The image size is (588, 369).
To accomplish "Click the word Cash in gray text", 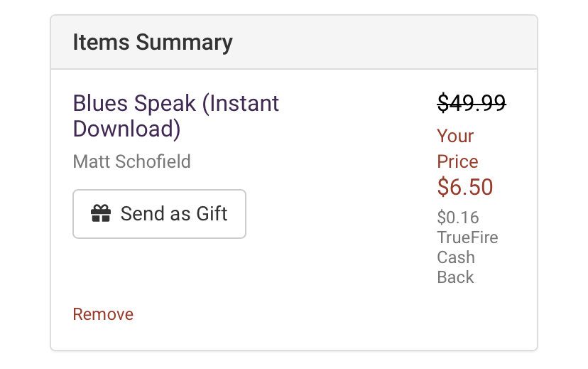I will (456, 257).
